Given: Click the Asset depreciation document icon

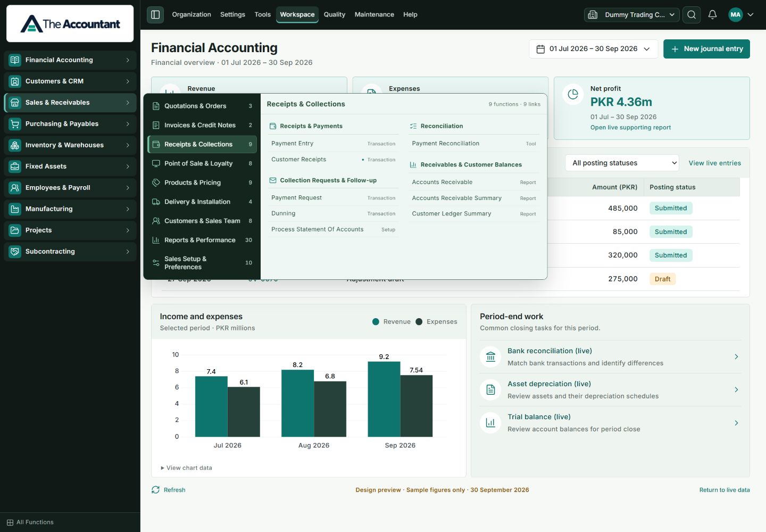Looking at the screenshot, I should click(490, 390).
